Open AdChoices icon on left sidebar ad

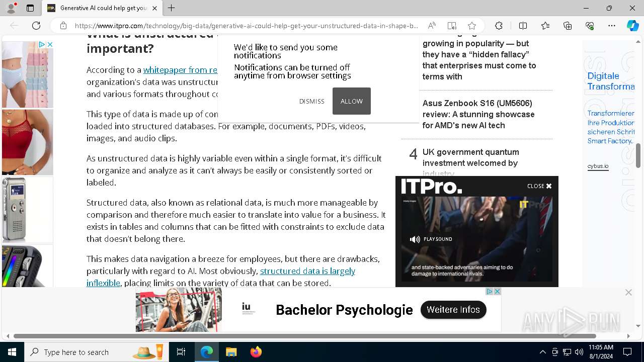[42, 44]
